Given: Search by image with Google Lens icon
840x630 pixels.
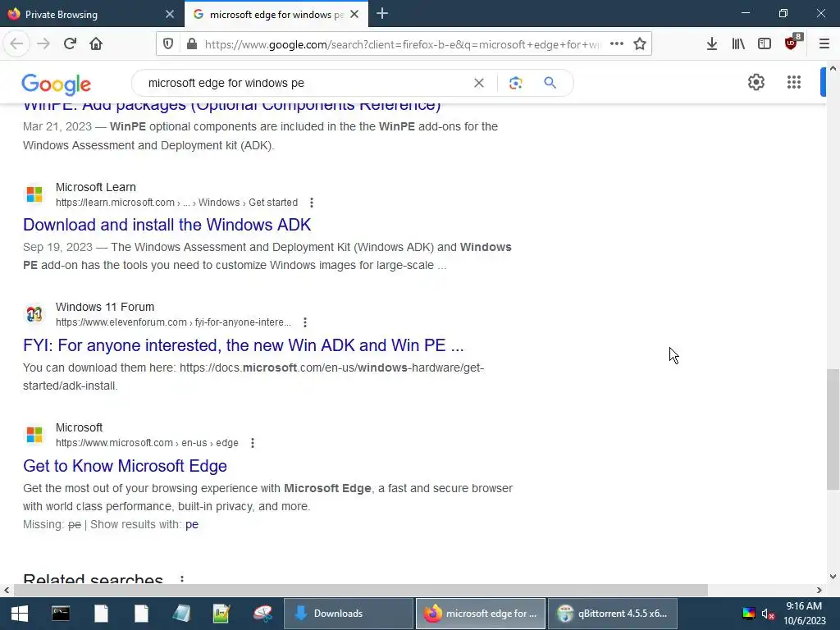Looking at the screenshot, I should [515, 83].
